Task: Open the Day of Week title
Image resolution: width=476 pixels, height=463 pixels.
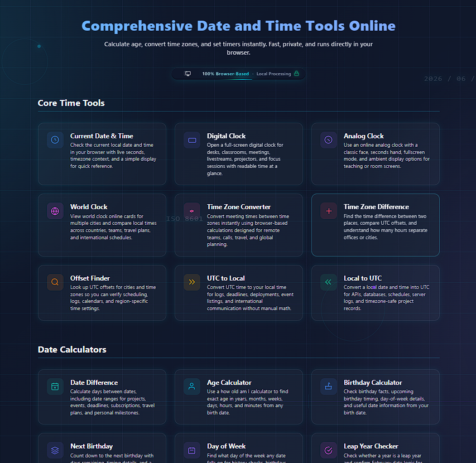Action: [x=226, y=446]
